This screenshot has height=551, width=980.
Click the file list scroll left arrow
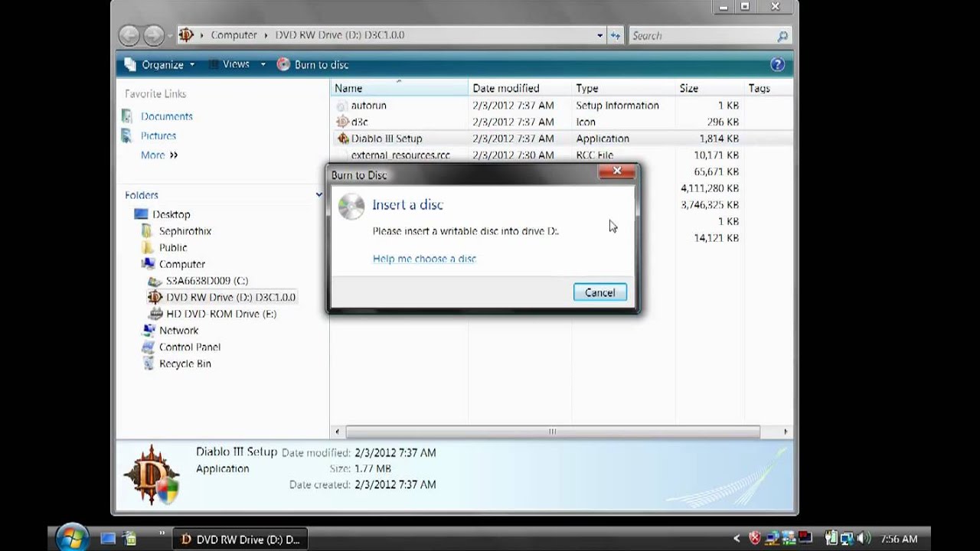(337, 432)
